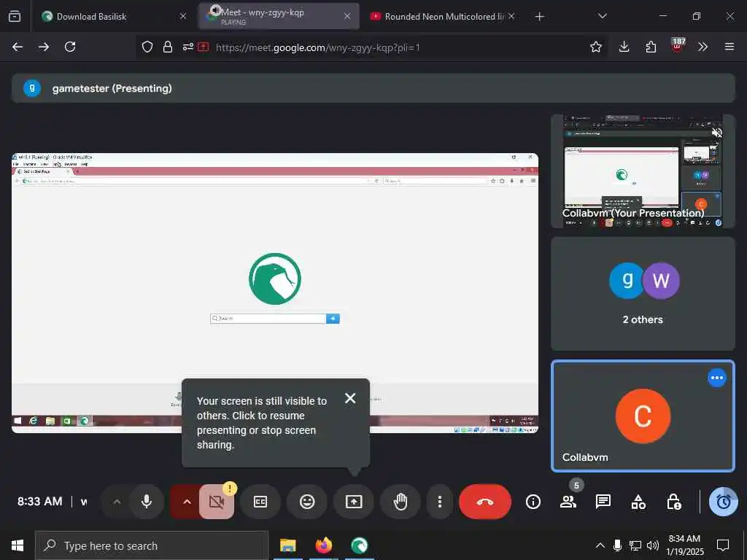Open uBlock extension with 187 badge

click(678, 46)
